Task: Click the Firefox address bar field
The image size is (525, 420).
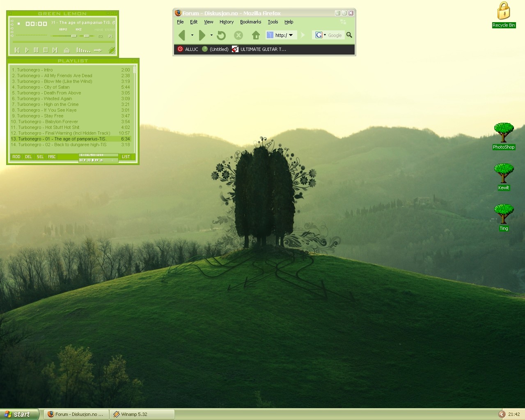Action: [x=281, y=35]
